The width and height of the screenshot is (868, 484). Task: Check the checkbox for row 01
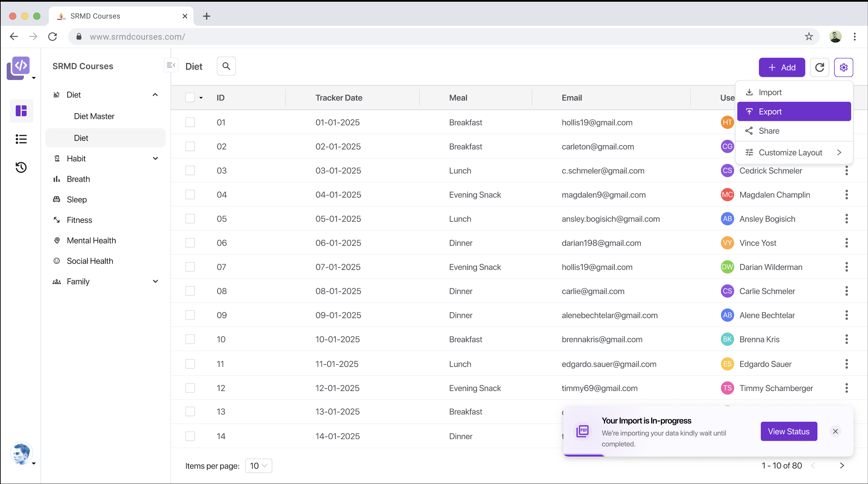tap(190, 122)
